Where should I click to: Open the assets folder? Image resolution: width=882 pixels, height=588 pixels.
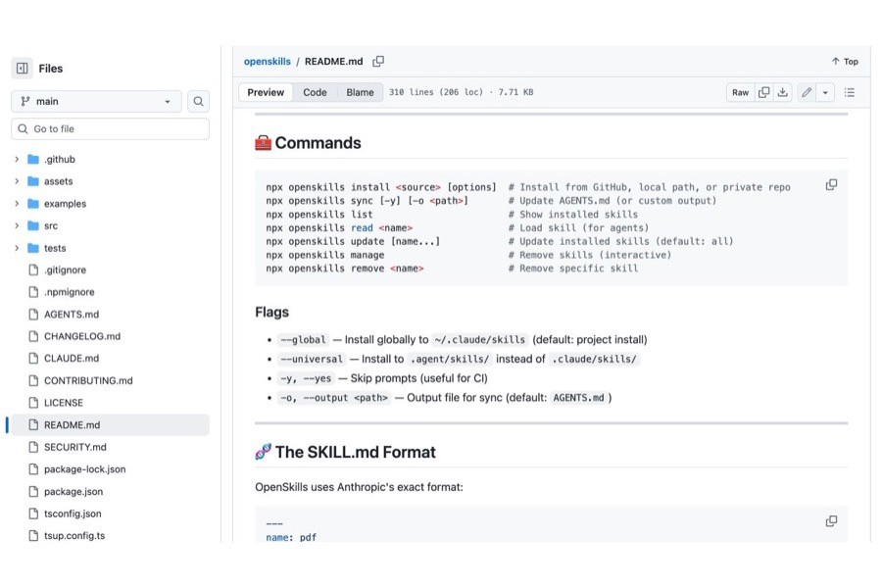click(58, 181)
